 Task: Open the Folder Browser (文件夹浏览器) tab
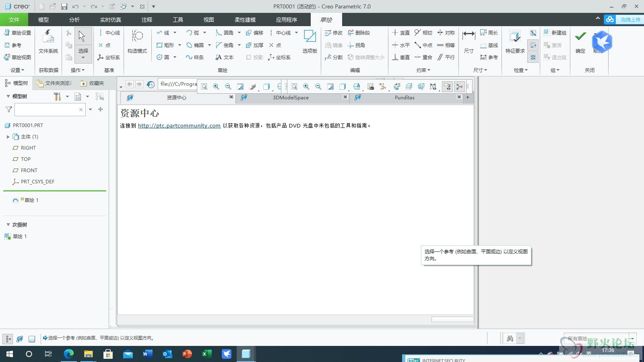point(54,83)
